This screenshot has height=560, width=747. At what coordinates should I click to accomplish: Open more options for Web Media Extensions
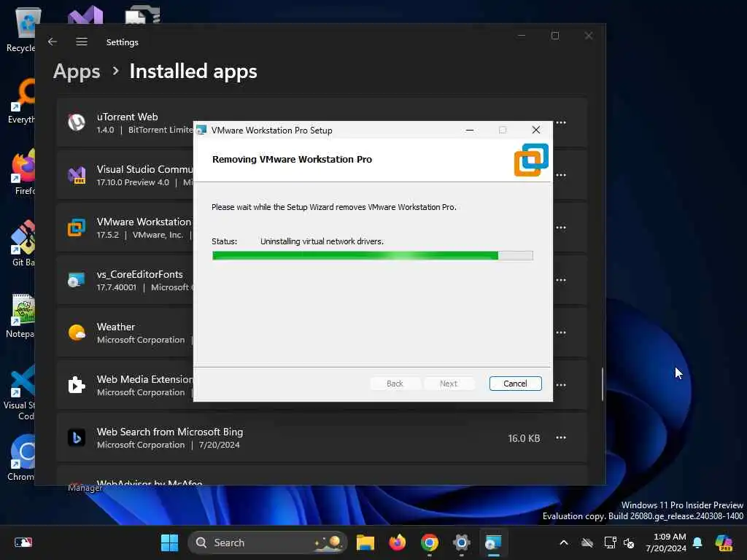[561, 385]
